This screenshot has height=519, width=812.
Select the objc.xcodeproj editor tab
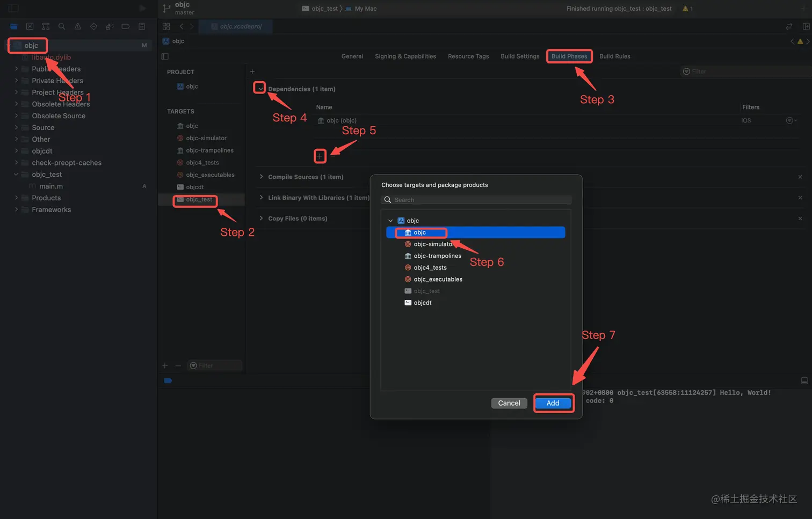(x=236, y=26)
